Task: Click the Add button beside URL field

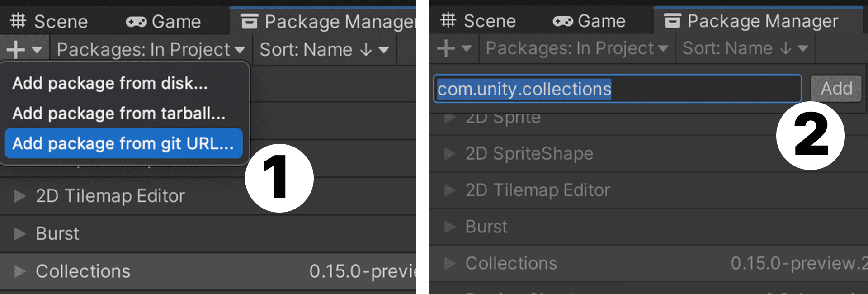Action: [836, 89]
